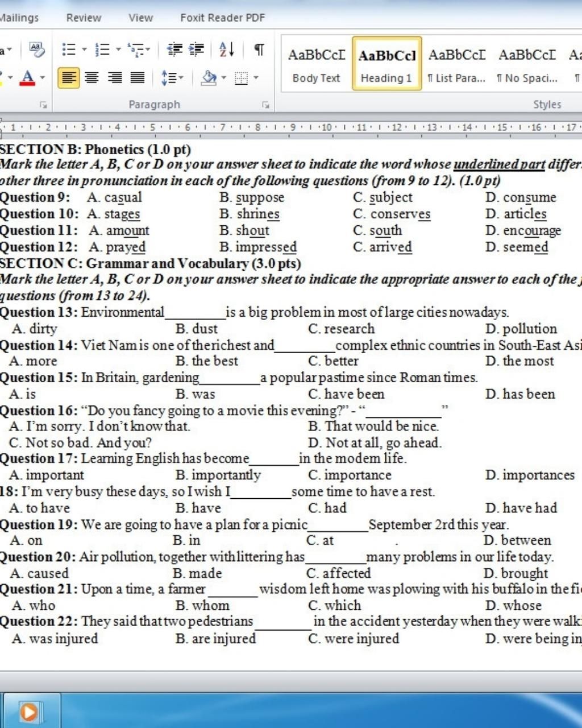582x728 pixels.
Task: Expand the bullets library dropdown arrow
Action: 84,50
